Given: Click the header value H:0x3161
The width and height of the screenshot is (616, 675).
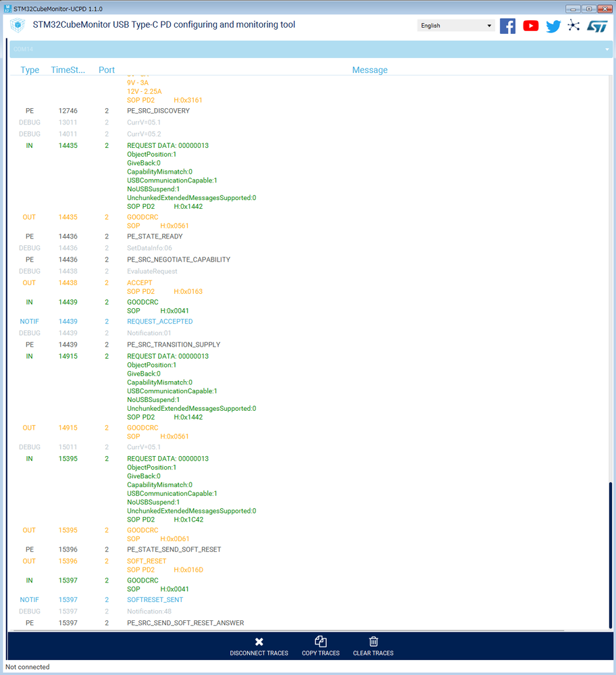Looking at the screenshot, I should coord(188,100).
